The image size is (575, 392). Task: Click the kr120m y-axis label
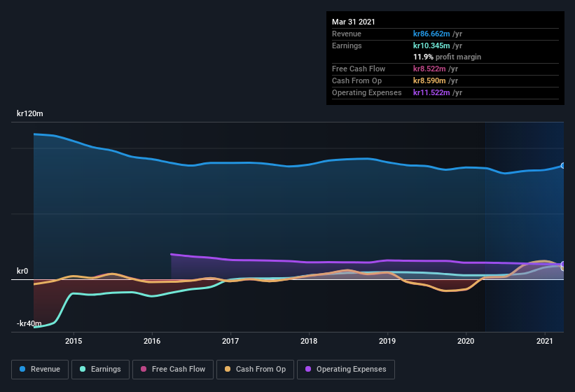[29, 113]
